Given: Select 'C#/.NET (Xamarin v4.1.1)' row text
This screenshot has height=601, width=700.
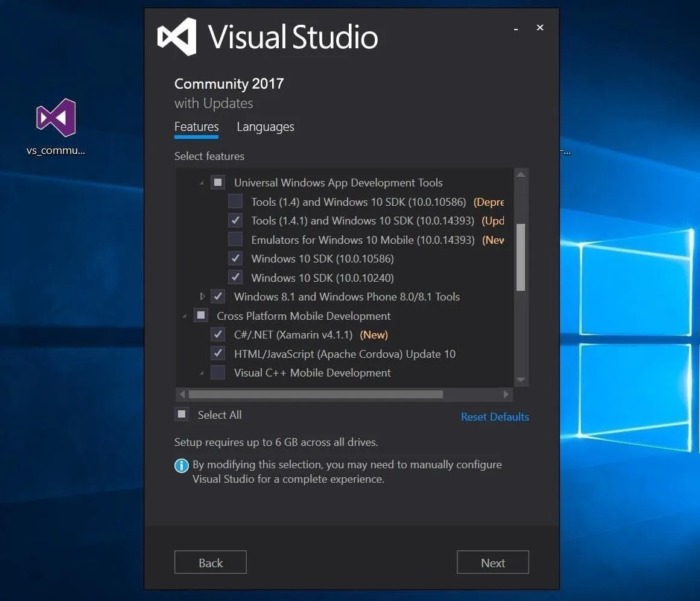Looking at the screenshot, I should 293,334.
